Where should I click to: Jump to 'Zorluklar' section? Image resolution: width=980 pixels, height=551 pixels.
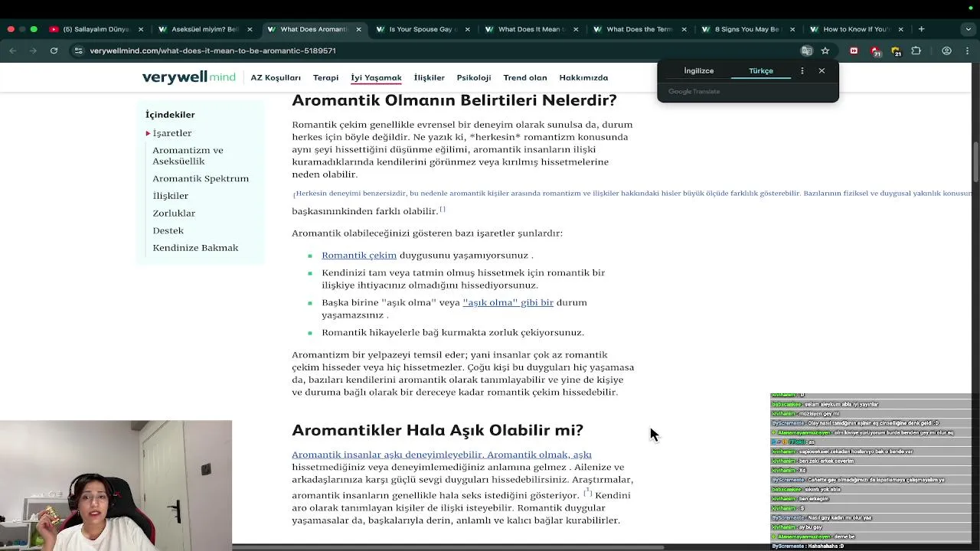click(174, 214)
